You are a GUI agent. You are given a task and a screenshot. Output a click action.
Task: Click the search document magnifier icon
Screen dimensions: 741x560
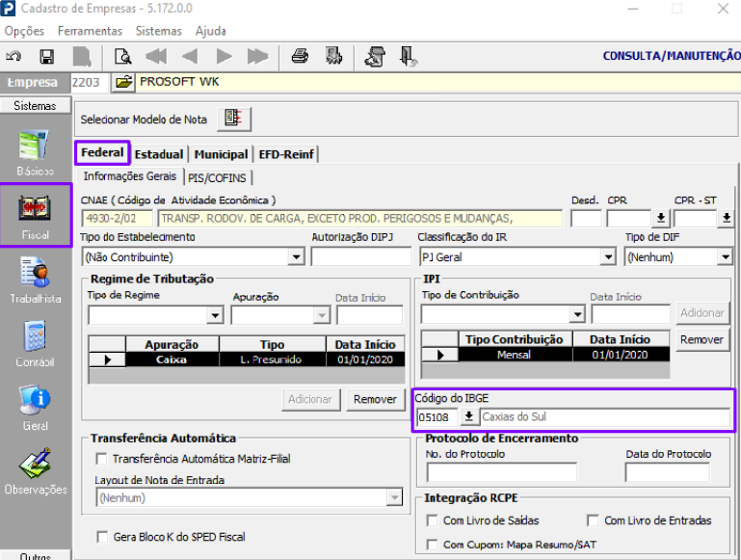click(122, 56)
